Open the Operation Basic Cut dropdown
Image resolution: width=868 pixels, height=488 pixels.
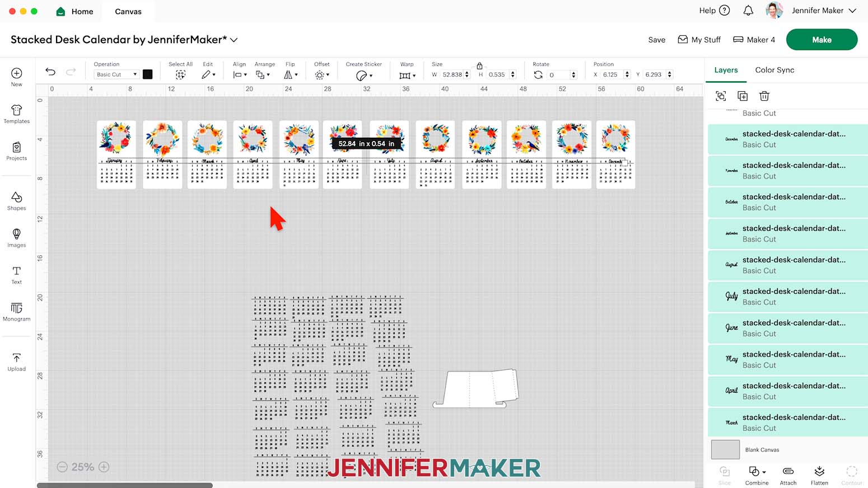pyautogui.click(x=116, y=74)
